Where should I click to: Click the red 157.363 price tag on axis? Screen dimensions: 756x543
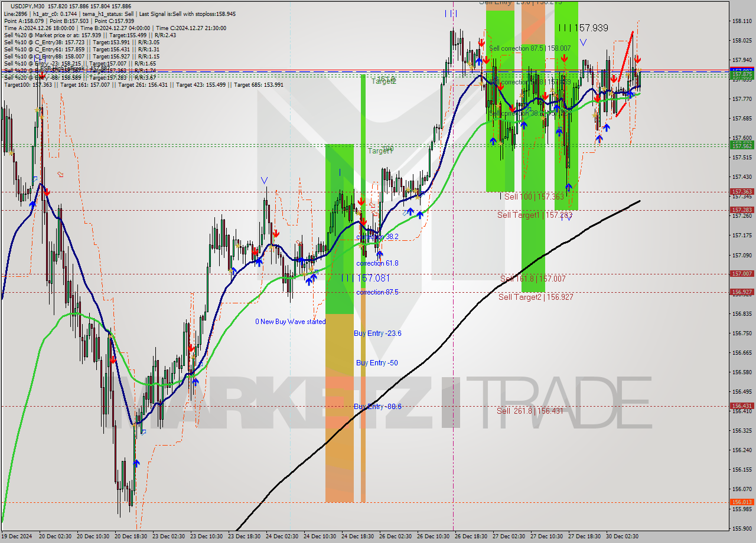coord(742,192)
